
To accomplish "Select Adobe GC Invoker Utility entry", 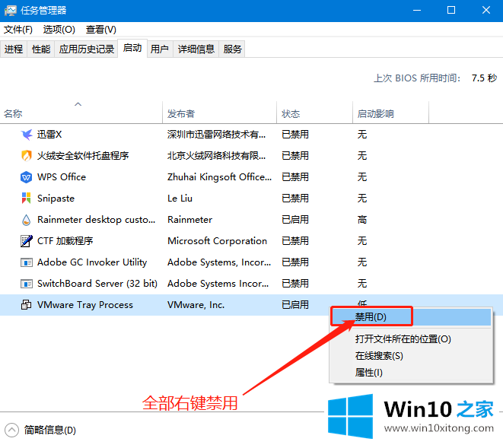I will pyautogui.click(x=92, y=262).
